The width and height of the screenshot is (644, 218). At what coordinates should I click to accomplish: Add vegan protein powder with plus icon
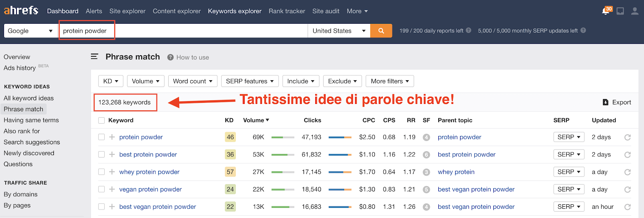(112, 189)
